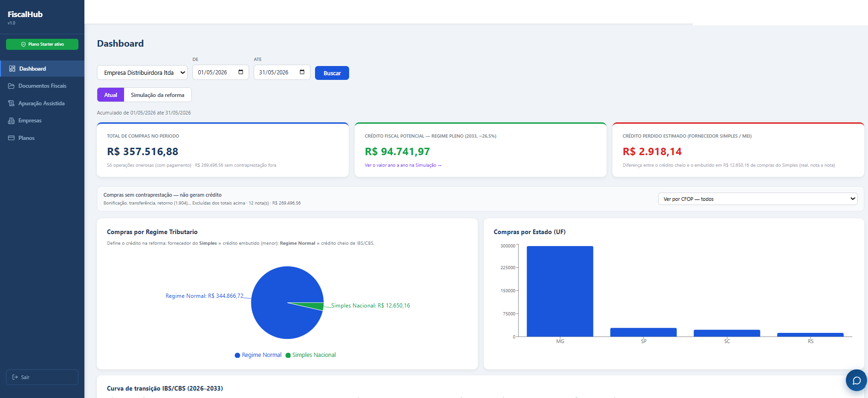The width and height of the screenshot is (868, 398).
Task: Click the FiscalHub logo text
Action: (x=25, y=14)
